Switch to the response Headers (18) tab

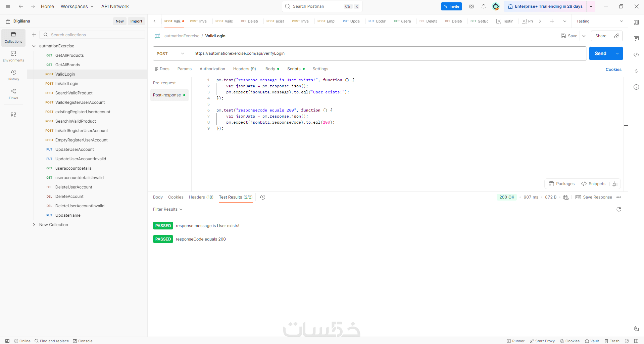coord(201,197)
